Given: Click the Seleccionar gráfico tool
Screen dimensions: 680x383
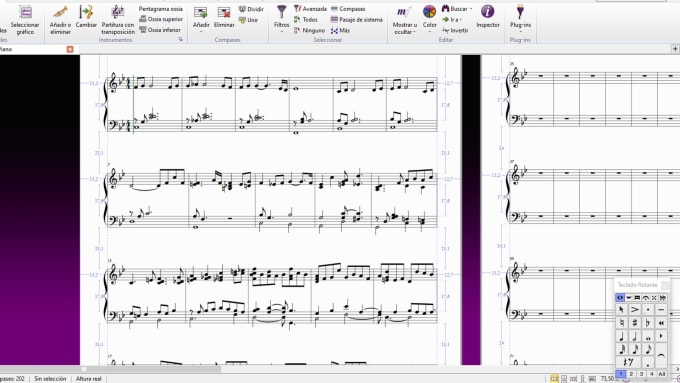Looking at the screenshot, I should (25, 20).
